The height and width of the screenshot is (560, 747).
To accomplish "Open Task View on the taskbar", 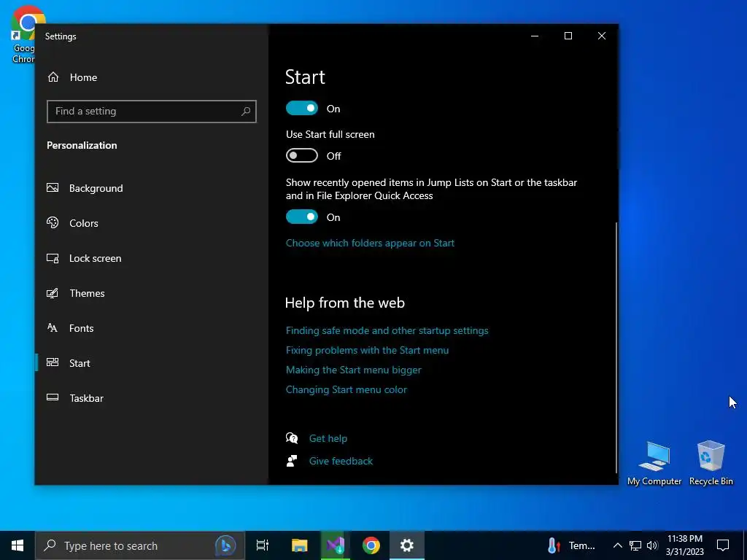I will pos(262,545).
